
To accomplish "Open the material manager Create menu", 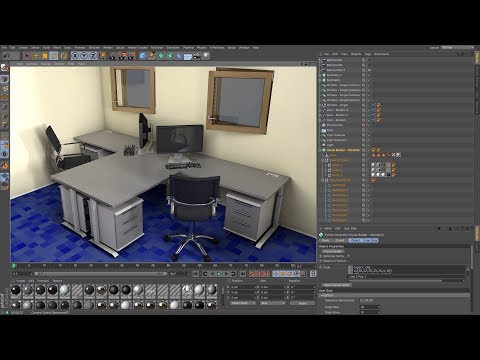I will point(21,281).
